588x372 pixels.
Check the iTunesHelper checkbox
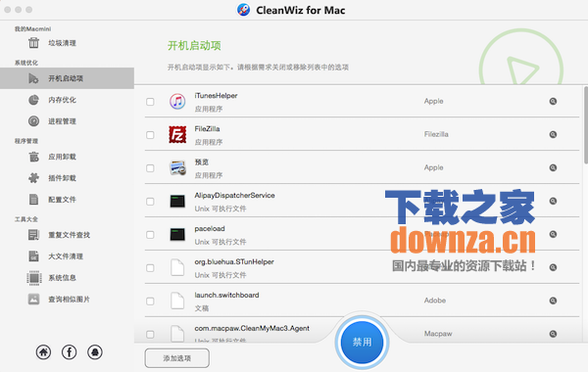150,102
